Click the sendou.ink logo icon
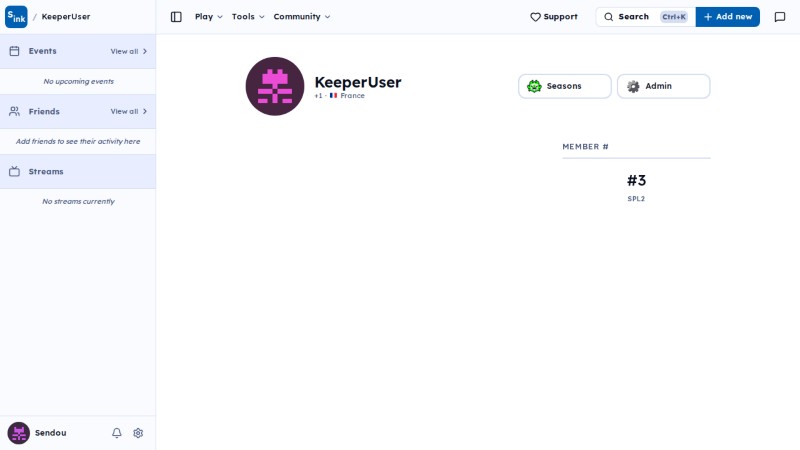Screen dimensions: 800x450 click(x=16, y=17)
